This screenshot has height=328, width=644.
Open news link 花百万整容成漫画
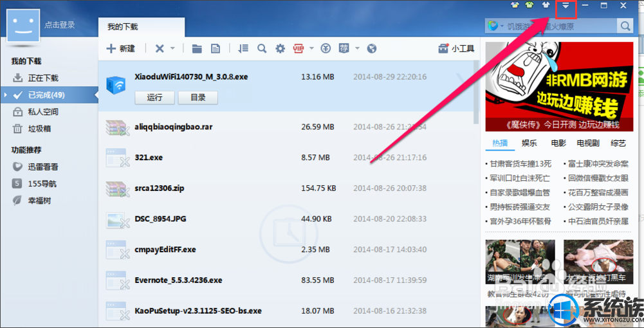point(598,192)
